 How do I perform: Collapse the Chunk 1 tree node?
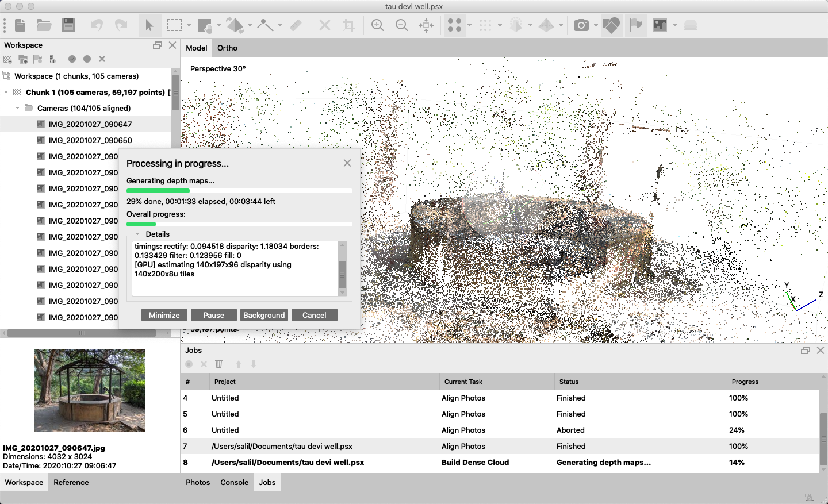coord(6,91)
